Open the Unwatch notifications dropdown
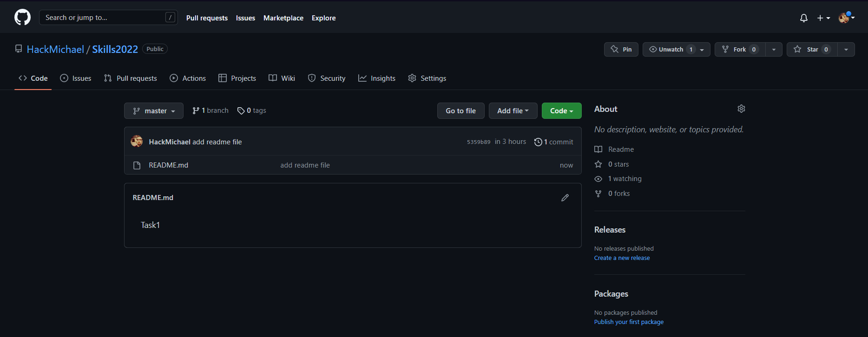This screenshot has width=868, height=337. click(x=676, y=49)
